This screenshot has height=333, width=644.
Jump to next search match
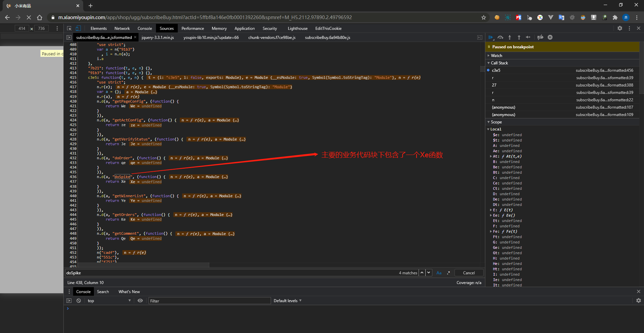(x=429, y=273)
